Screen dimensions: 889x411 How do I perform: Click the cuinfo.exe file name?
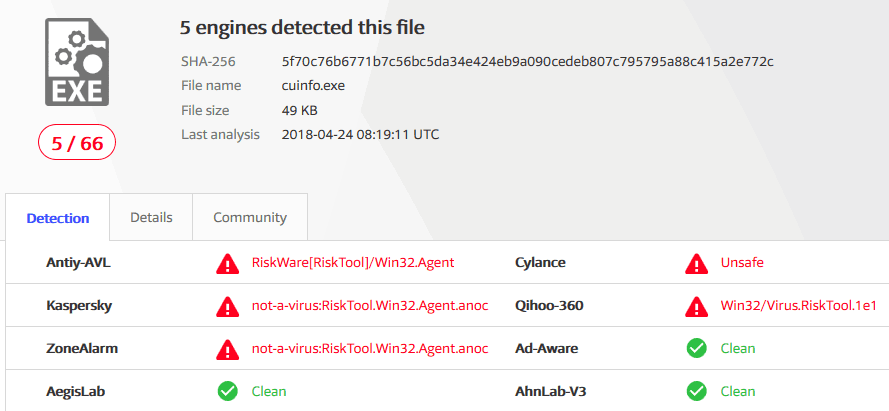314,86
